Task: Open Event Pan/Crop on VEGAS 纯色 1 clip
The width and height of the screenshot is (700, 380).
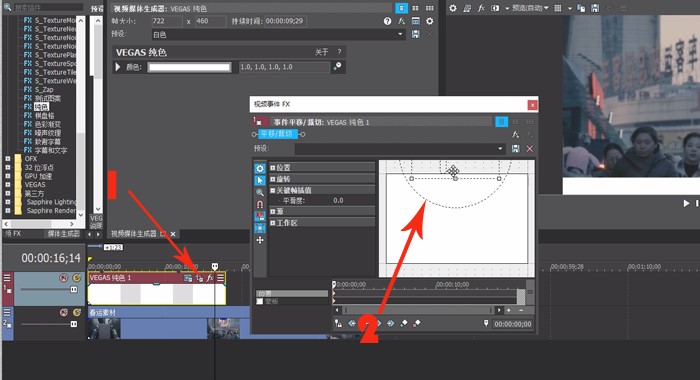Action: point(199,278)
